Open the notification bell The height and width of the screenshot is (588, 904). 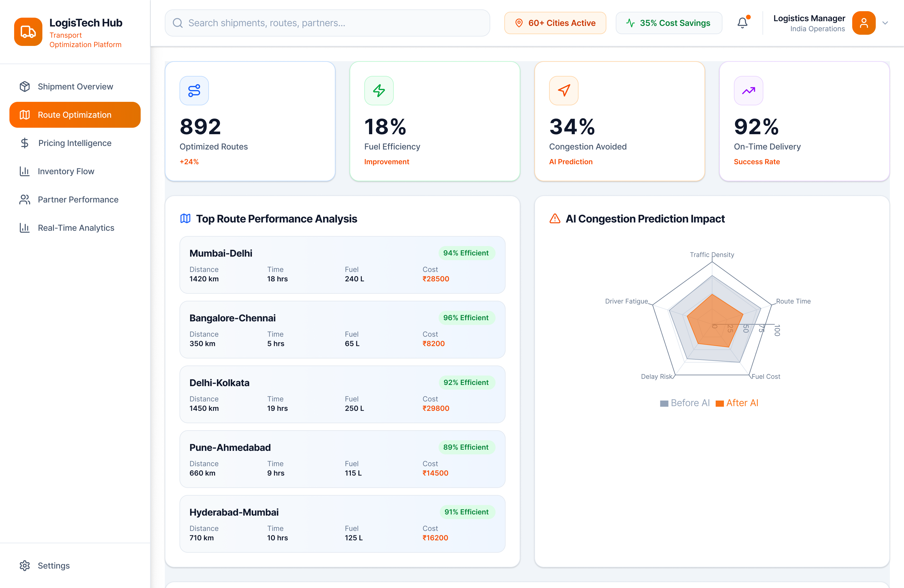click(742, 23)
